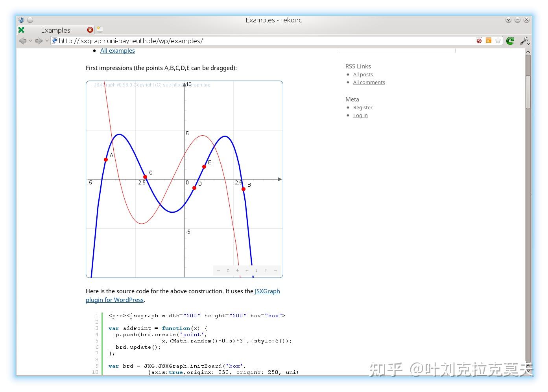Image resolution: width=548 pixels, height=392 pixels.
Task: Toggle the bookmark star in the address bar
Action: pos(498,40)
